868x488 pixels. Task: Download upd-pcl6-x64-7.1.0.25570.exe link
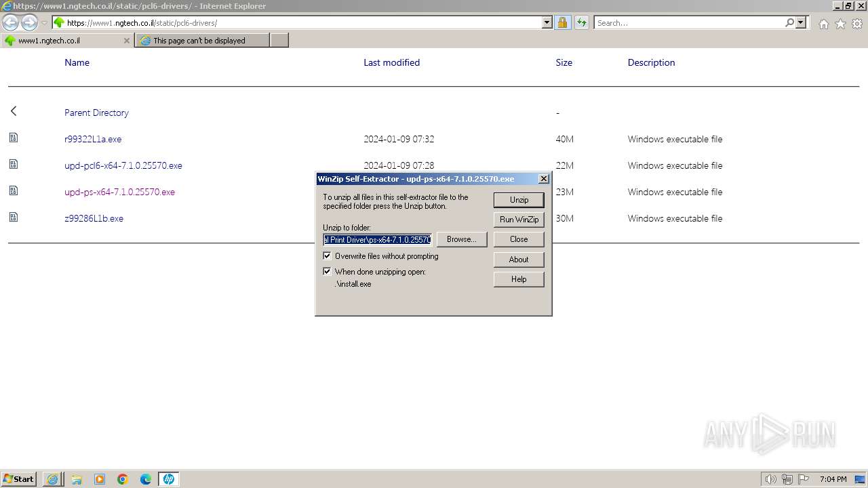click(x=123, y=165)
